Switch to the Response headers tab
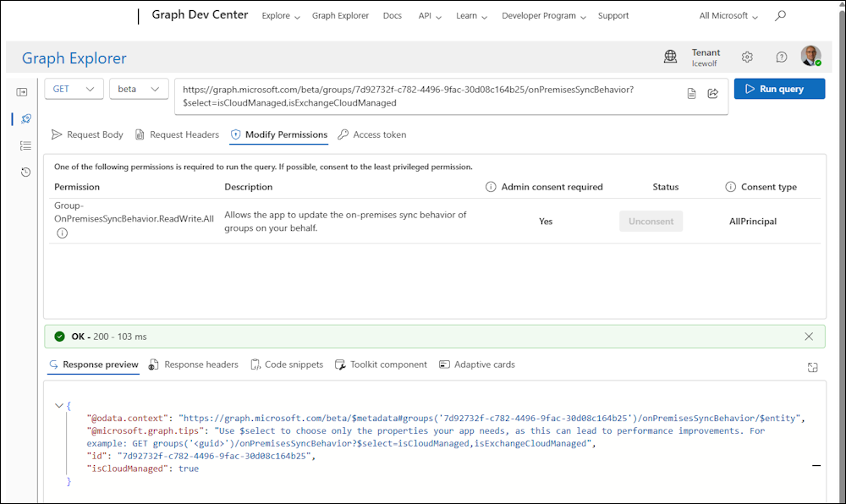846x504 pixels. pos(194,364)
